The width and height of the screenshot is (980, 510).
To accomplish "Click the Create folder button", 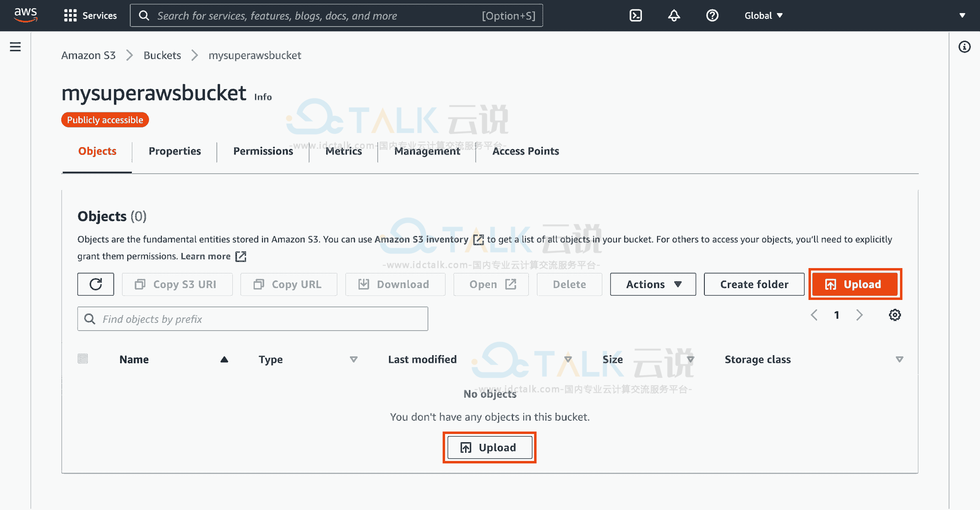I will pyautogui.click(x=754, y=284).
